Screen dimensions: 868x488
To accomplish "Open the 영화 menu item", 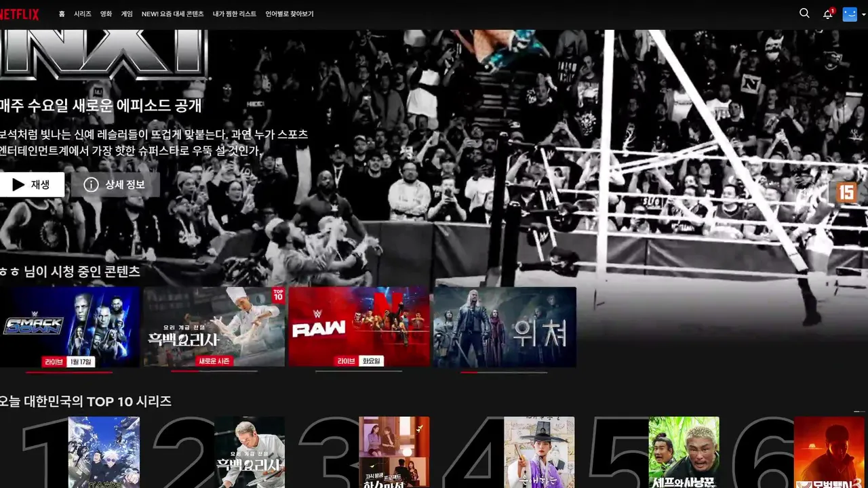I will tap(106, 14).
